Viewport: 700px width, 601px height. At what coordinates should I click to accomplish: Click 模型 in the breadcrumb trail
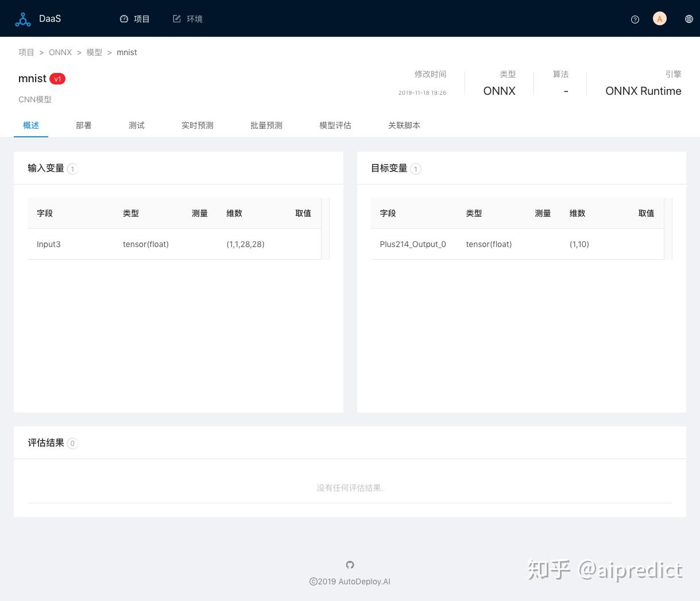(94, 52)
